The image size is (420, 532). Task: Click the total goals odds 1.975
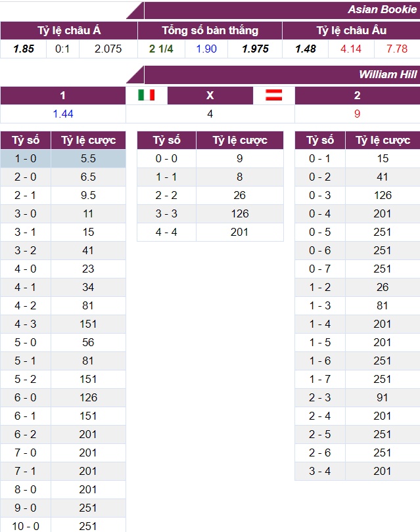[255, 49]
